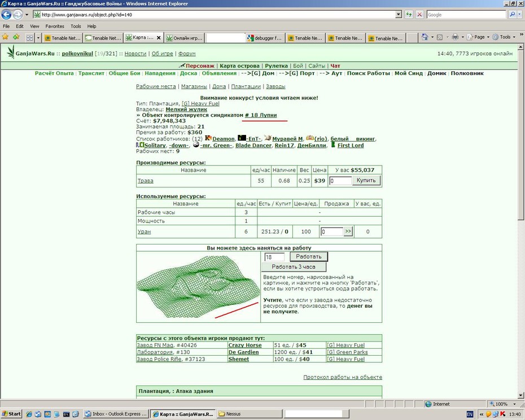
Task: Expand the tab list dropdown arrow
Action: click(x=38, y=38)
